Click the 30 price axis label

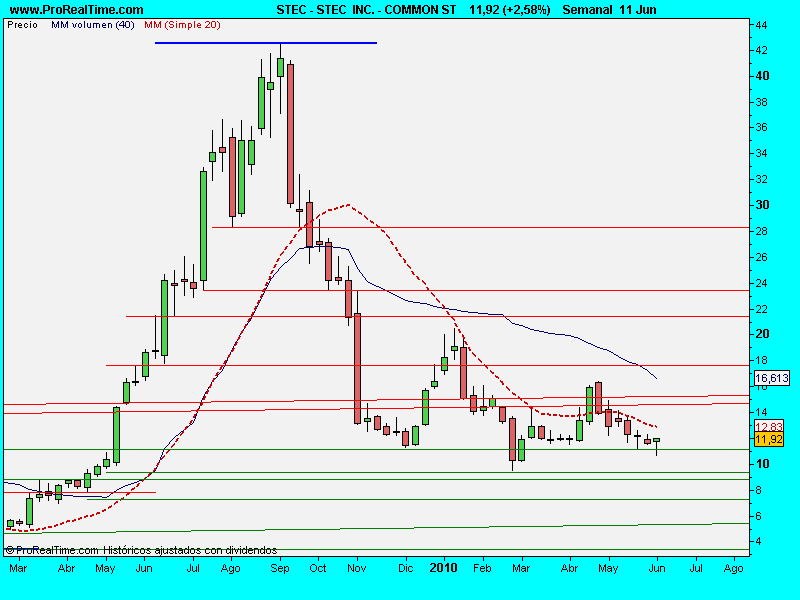tap(762, 205)
